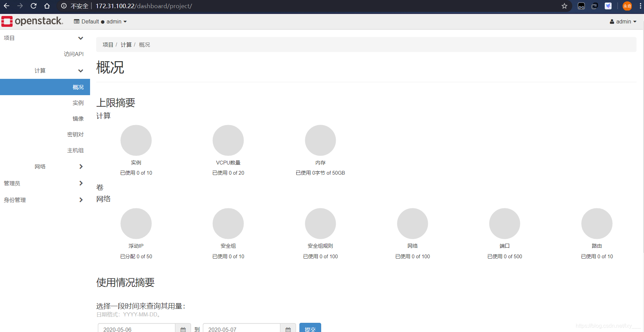
Task: Open the browser home page icon
Action: coord(47,6)
